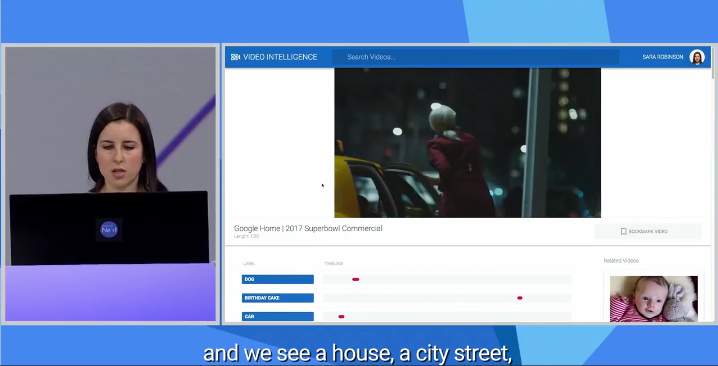This screenshot has width=718, height=366.
Task: Jump to the DOG timeline marker
Action: [355, 279]
